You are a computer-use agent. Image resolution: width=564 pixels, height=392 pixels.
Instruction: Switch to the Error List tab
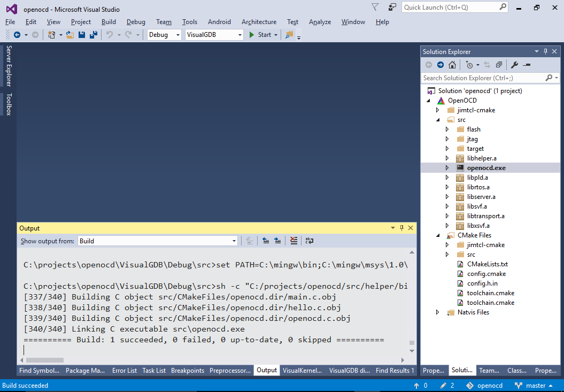pos(125,371)
